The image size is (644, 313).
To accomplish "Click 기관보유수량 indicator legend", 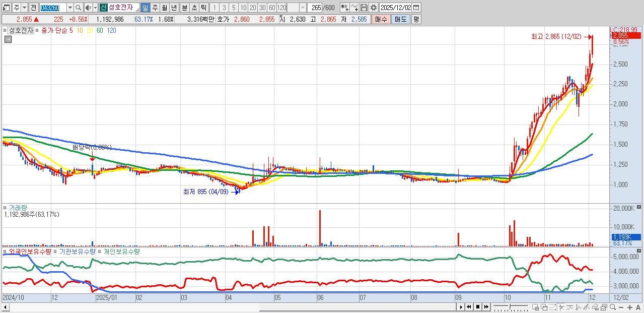I will (77, 251).
